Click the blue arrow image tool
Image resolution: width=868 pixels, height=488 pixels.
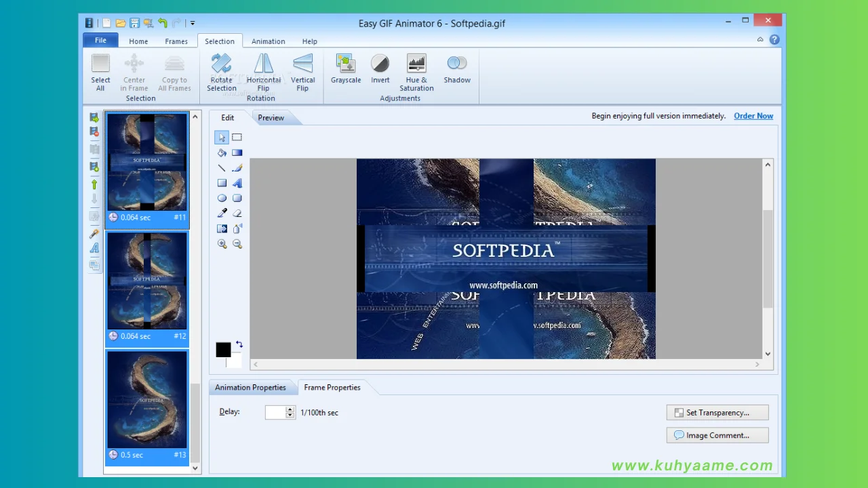tap(222, 228)
